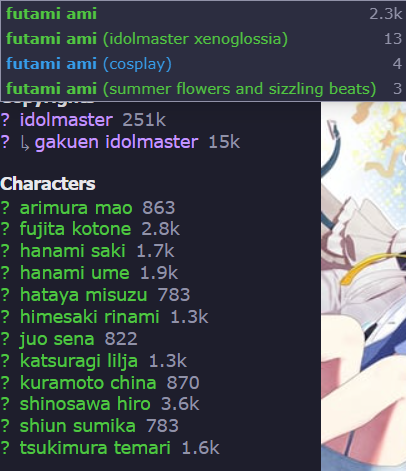Open wiki question mark for hanami saki
The width and height of the screenshot is (406, 471).
click(x=5, y=251)
